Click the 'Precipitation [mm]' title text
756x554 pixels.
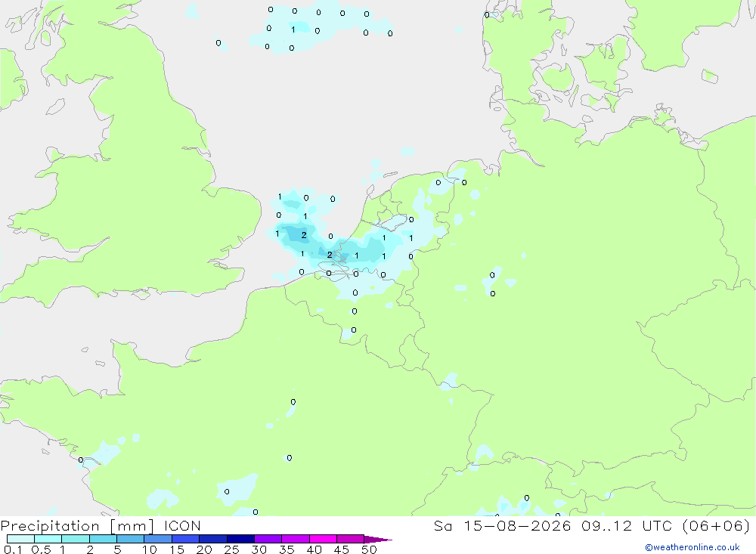(77, 526)
